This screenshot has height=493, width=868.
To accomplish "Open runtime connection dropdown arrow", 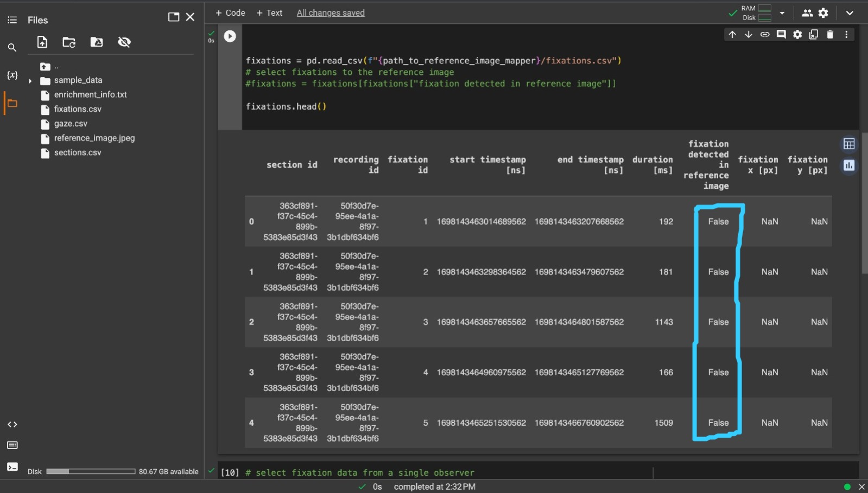I will [782, 13].
